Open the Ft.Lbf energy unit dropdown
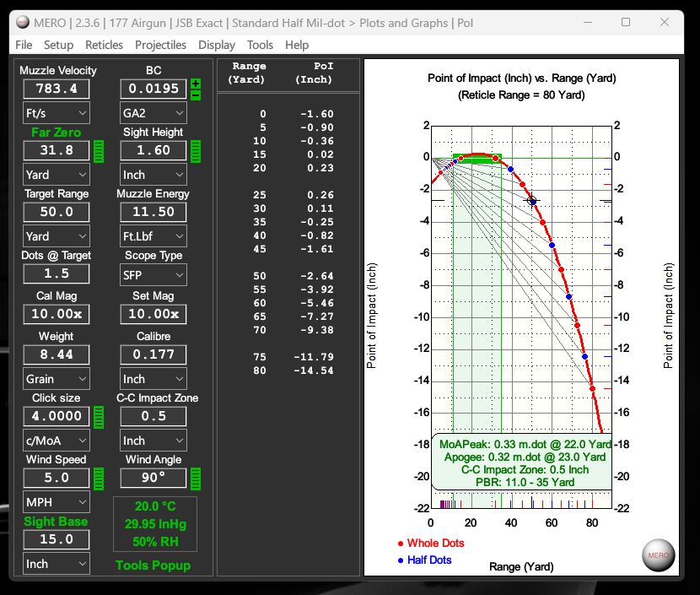This screenshot has height=595, width=700. [153, 236]
